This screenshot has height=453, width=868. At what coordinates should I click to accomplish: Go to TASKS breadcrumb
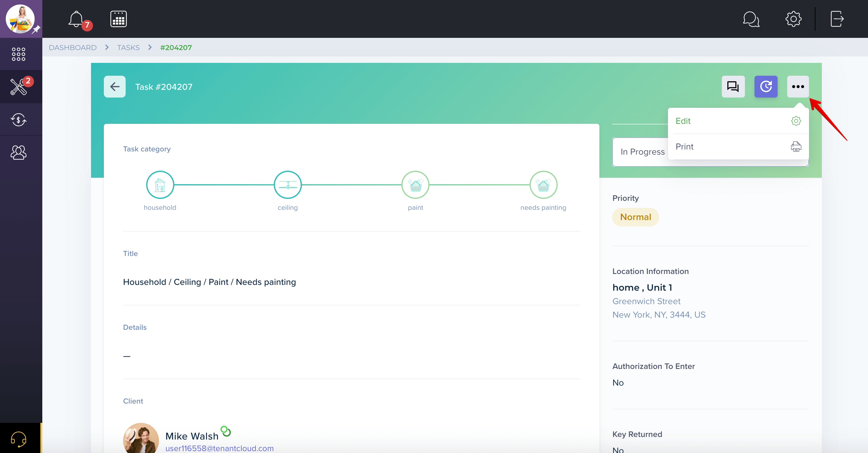(x=128, y=47)
